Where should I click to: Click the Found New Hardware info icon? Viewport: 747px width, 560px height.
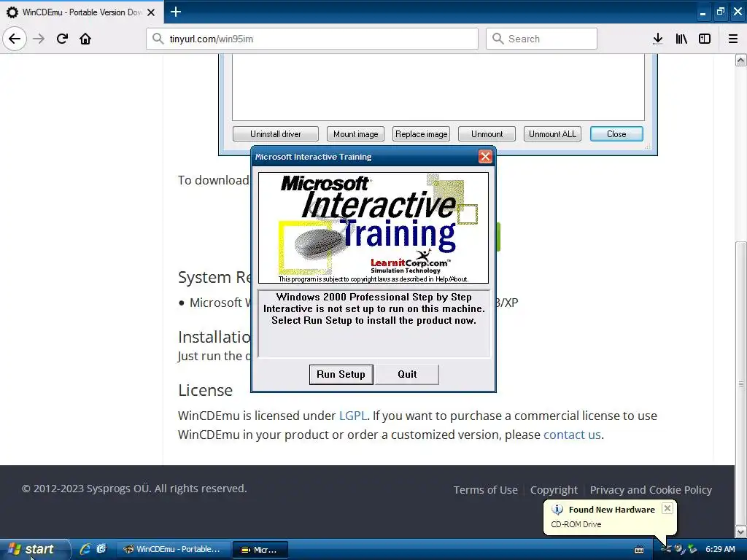557,510
